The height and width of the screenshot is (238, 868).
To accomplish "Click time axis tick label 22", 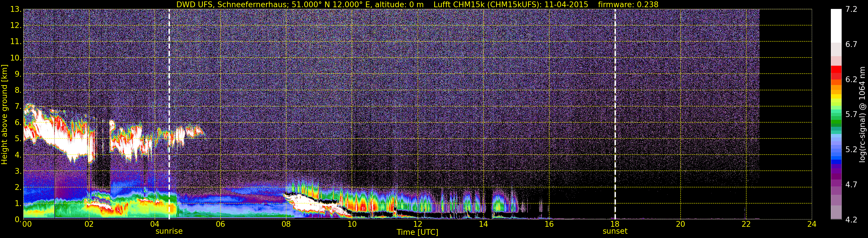I will pos(746,224).
